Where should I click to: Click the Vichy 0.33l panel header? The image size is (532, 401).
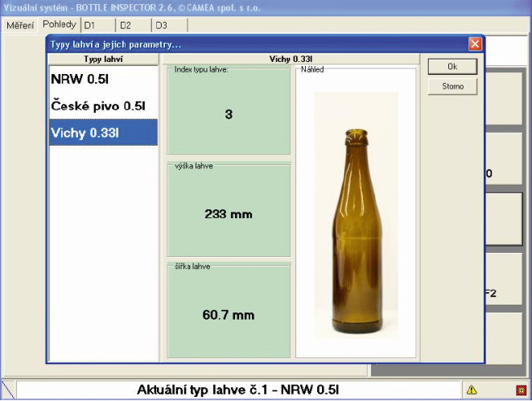[x=291, y=59]
